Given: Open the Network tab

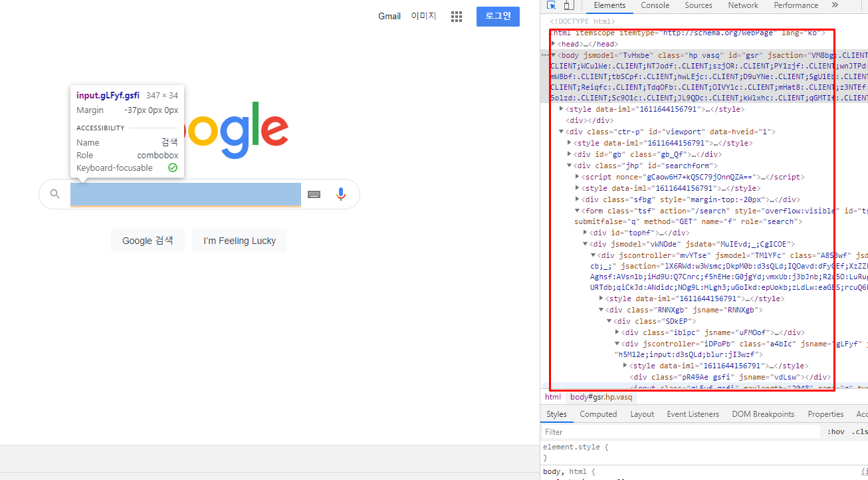Looking at the screenshot, I should [x=743, y=5].
